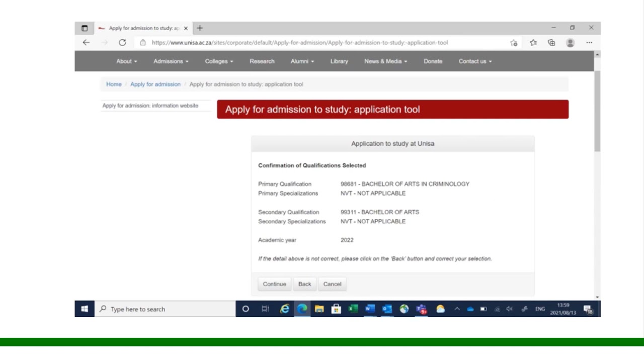Viewport: 644px width, 362px height.
Task: Select the academic year value 2022
Action: click(x=347, y=240)
